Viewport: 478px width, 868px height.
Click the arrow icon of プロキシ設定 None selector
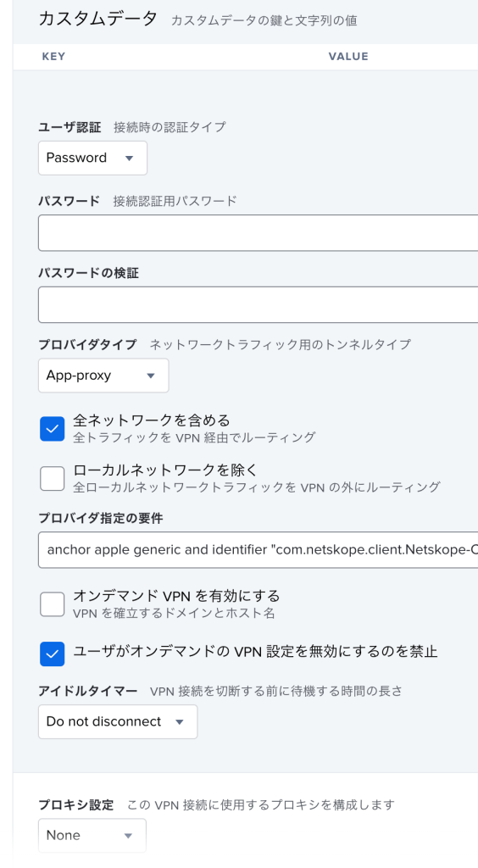pos(128,836)
